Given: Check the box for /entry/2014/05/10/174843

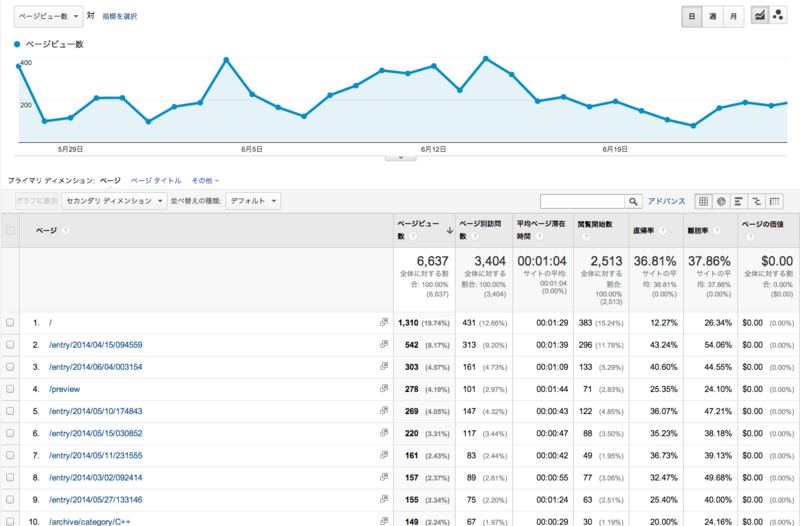Looking at the screenshot, I should pos(10,411).
